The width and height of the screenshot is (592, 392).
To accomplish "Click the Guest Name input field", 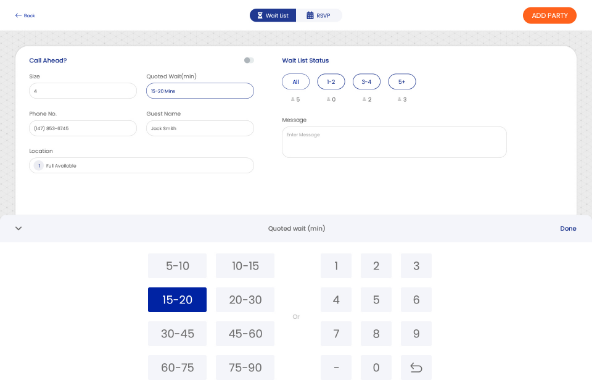I will point(200,128).
